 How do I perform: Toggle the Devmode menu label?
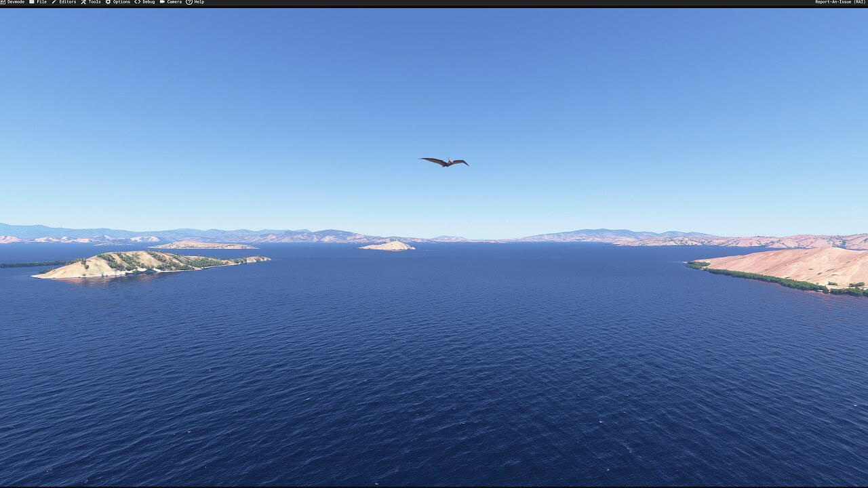coord(16,2)
